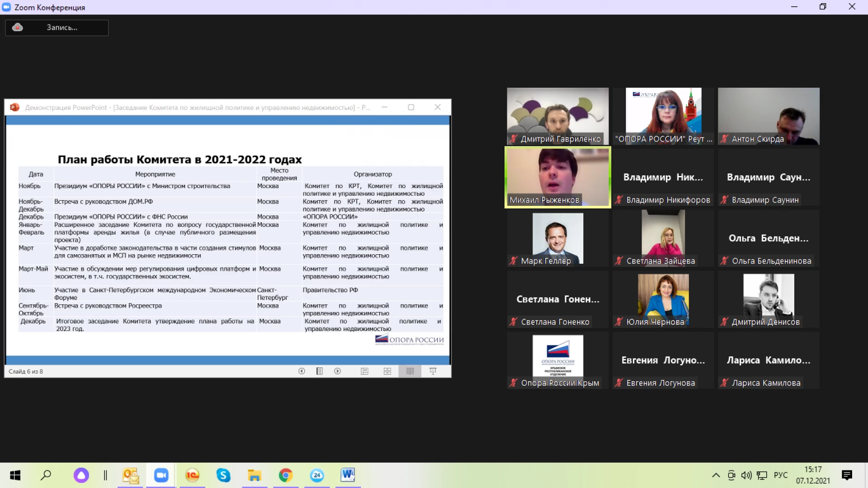Click 'Встреча с руководством ДОМ.РФ' table cell
This screenshot has width=868, height=488.
(104, 202)
